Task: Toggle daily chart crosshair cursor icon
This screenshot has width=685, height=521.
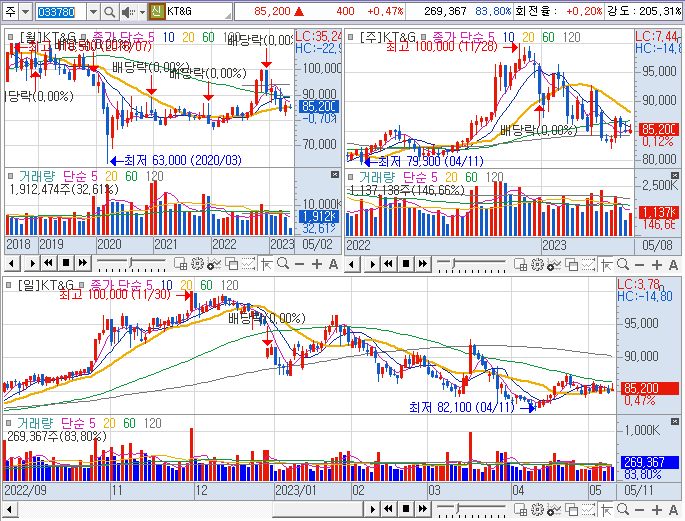Action: 606,509
